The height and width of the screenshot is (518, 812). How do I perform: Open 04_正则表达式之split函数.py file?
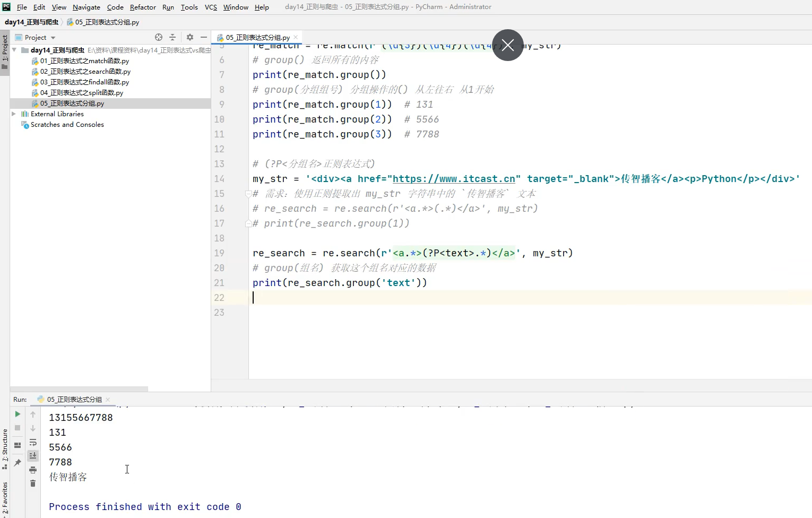coord(82,92)
